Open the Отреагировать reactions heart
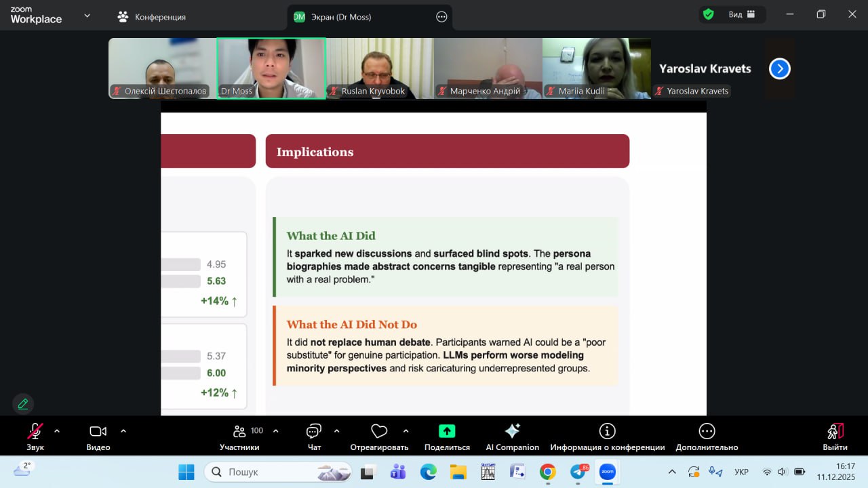868x488 pixels. pyautogui.click(x=379, y=436)
